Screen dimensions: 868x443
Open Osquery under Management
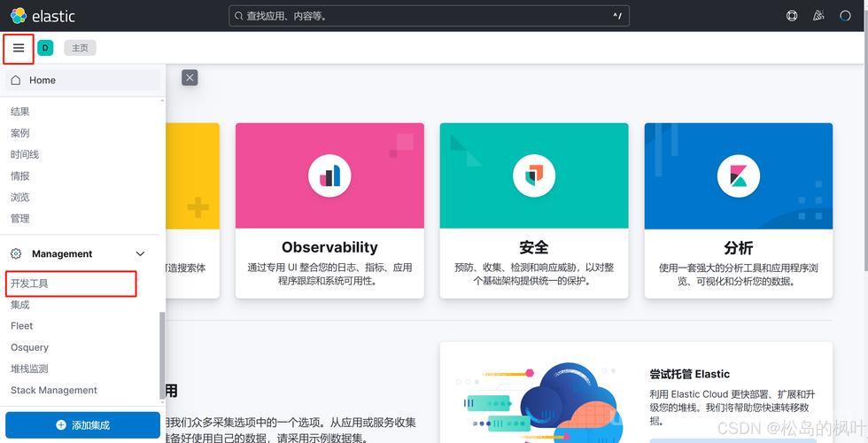tap(29, 347)
